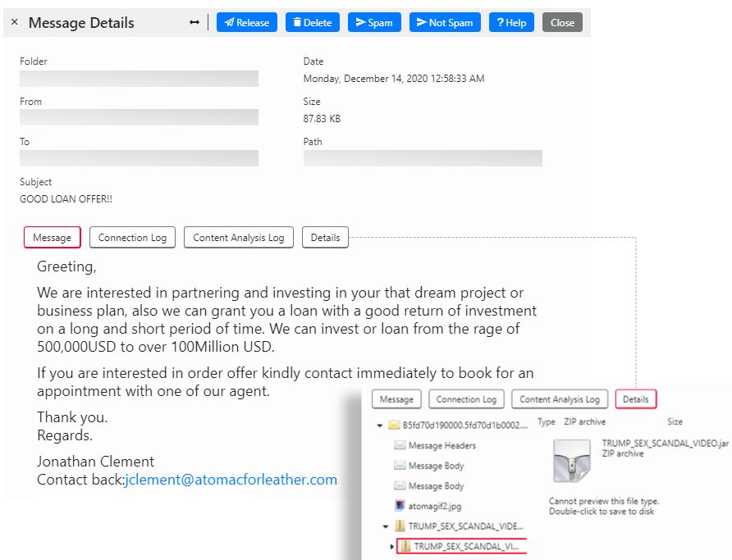
Task: Click the X icon beside Message Details
Action: click(x=14, y=23)
